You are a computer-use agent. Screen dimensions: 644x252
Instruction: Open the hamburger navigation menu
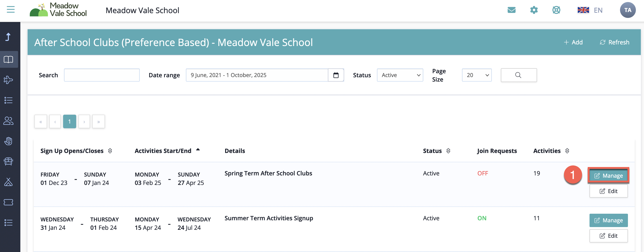click(10, 10)
